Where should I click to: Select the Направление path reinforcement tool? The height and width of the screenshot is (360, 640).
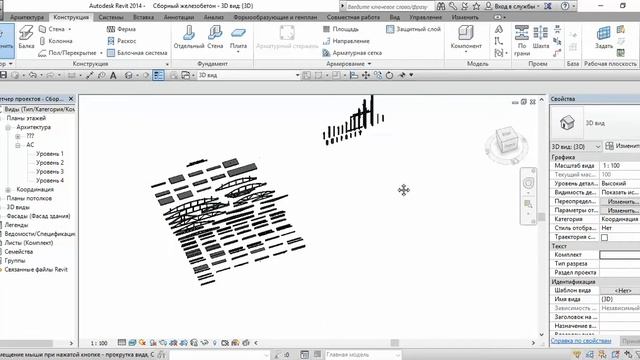click(x=346, y=41)
